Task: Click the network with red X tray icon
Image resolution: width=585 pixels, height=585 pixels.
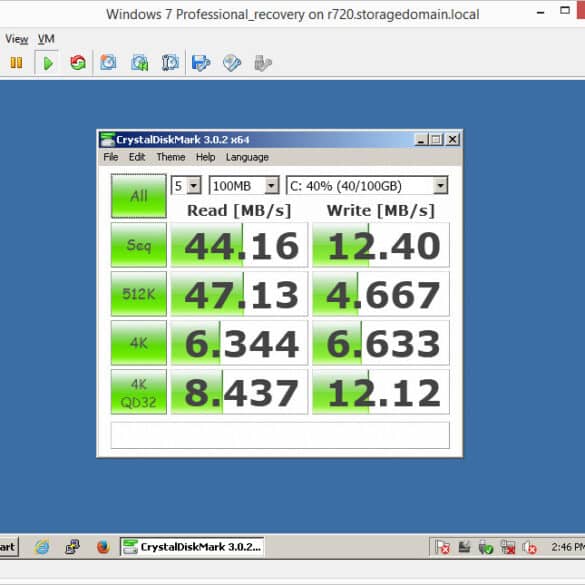Action: (508, 547)
